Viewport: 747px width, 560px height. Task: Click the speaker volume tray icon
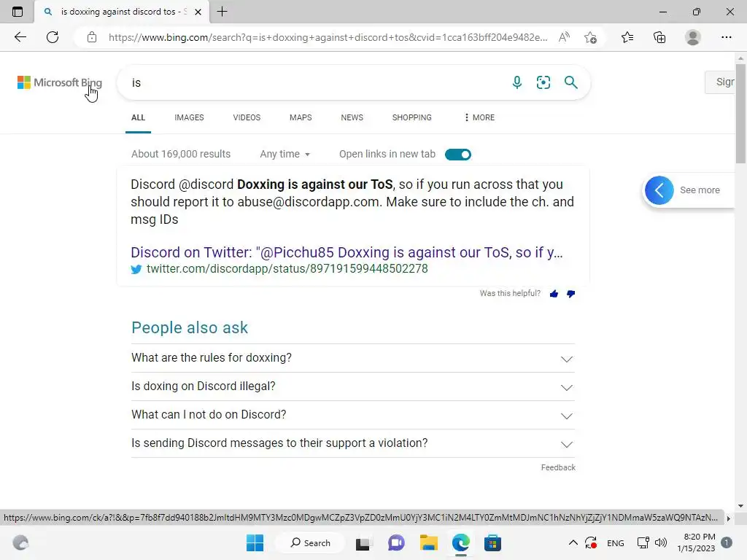click(661, 542)
